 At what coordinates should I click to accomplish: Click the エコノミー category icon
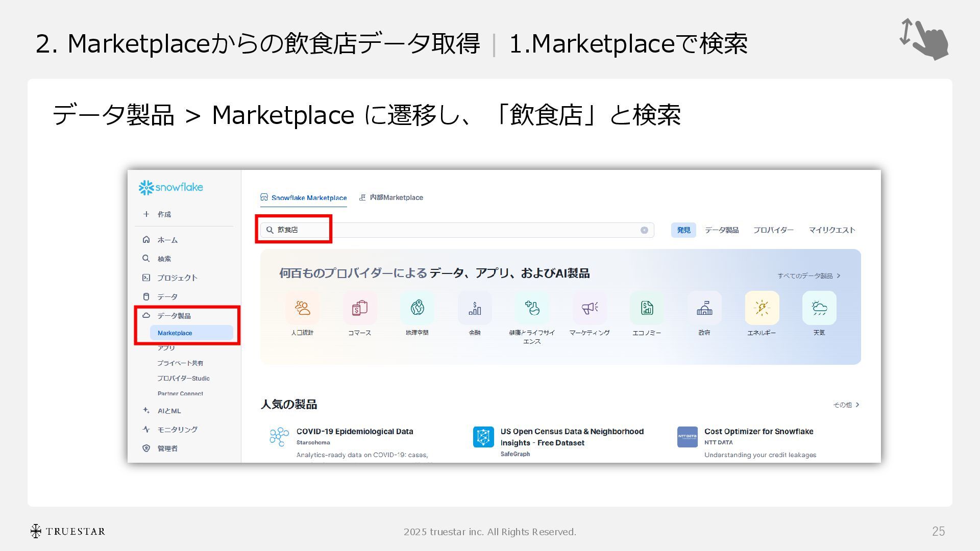click(647, 308)
